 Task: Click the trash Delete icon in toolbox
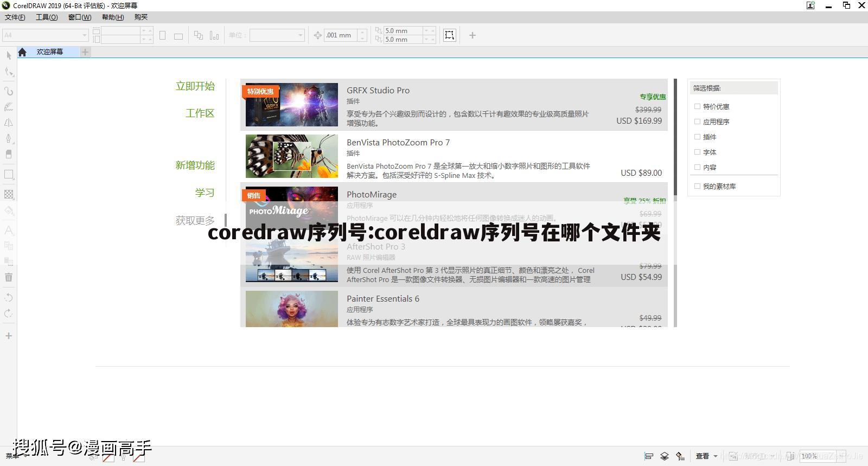coord(9,277)
